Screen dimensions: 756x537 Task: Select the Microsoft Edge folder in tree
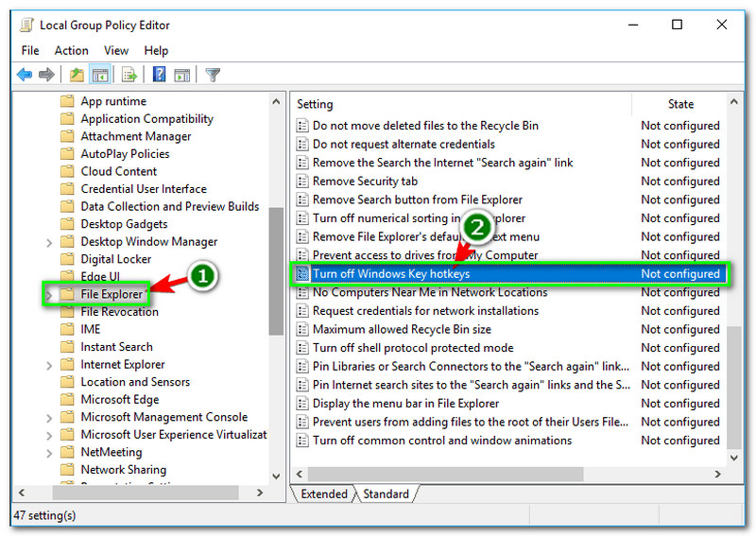coord(118,400)
